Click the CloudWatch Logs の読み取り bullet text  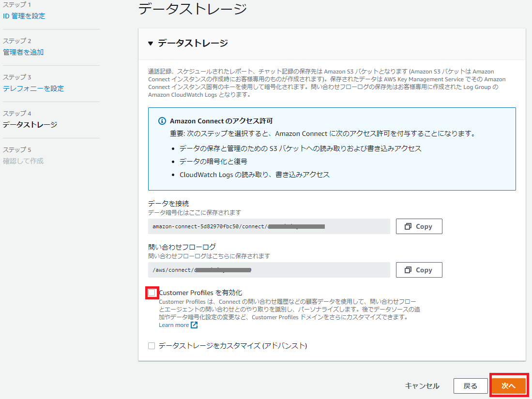[x=255, y=175]
